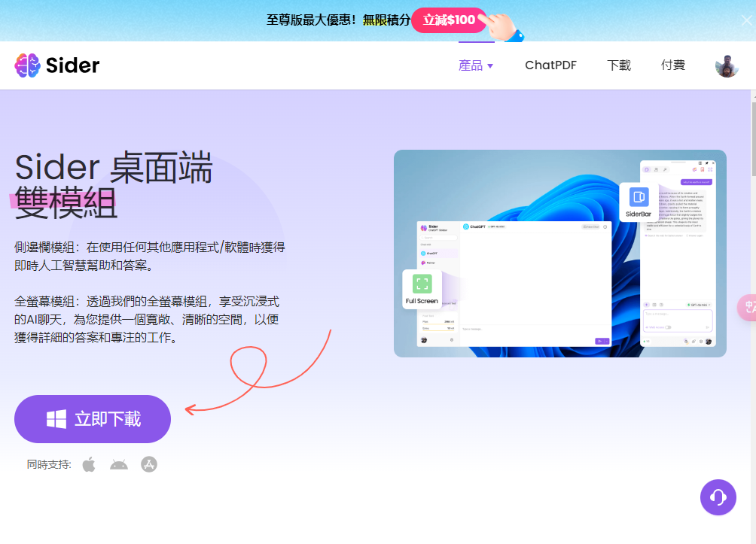Select the Apple macOS download icon
The image size is (756, 544).
click(x=89, y=464)
